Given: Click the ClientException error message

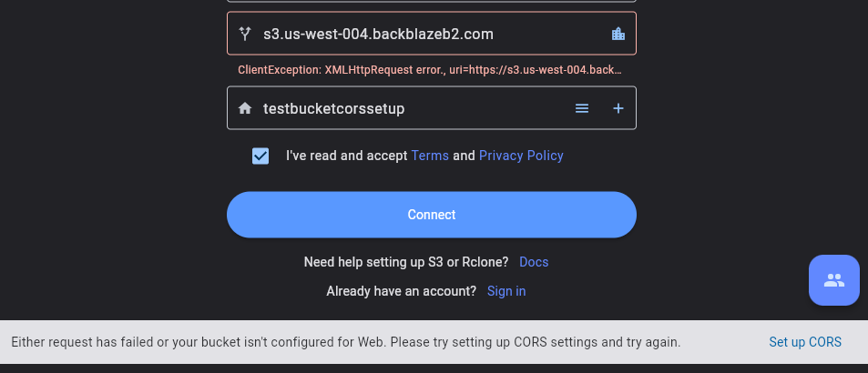Looking at the screenshot, I should click(x=430, y=70).
